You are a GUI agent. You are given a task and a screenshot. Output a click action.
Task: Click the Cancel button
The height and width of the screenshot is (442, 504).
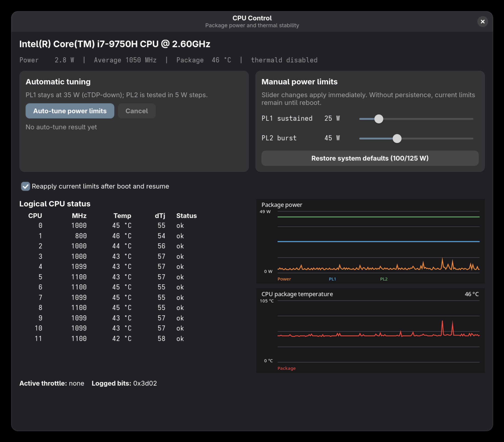(x=136, y=111)
